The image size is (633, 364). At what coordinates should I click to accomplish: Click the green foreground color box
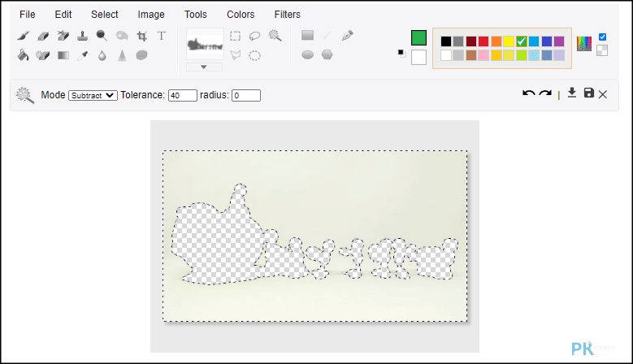(418, 38)
